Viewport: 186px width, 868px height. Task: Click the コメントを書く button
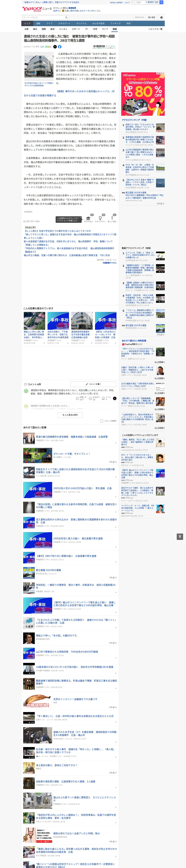click(x=93, y=384)
